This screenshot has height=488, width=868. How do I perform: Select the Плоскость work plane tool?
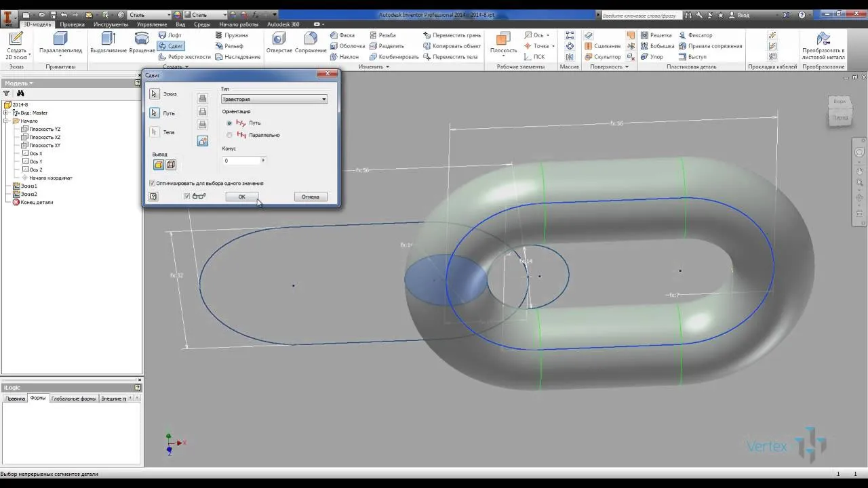503,43
